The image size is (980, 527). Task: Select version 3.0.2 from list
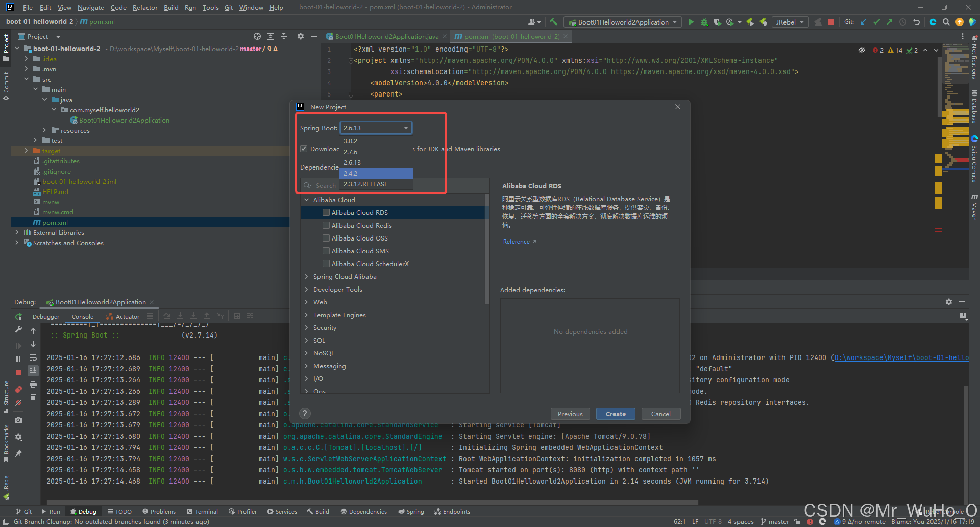tap(376, 141)
